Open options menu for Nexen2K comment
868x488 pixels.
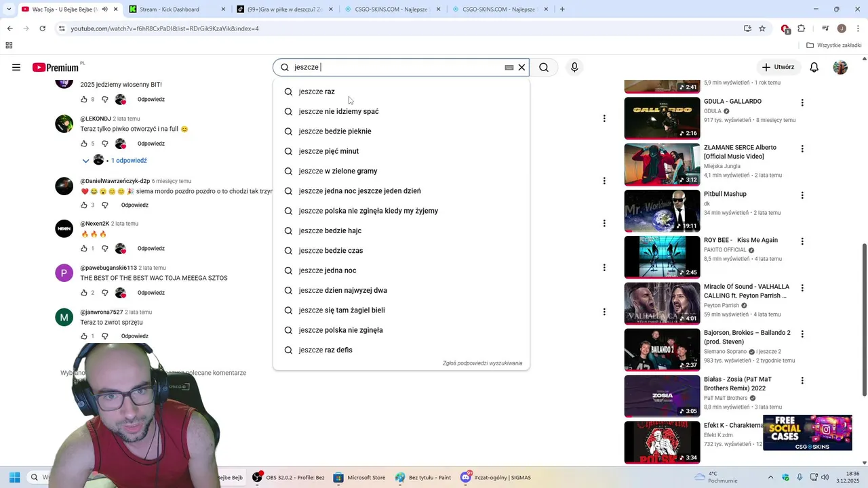[x=604, y=224]
